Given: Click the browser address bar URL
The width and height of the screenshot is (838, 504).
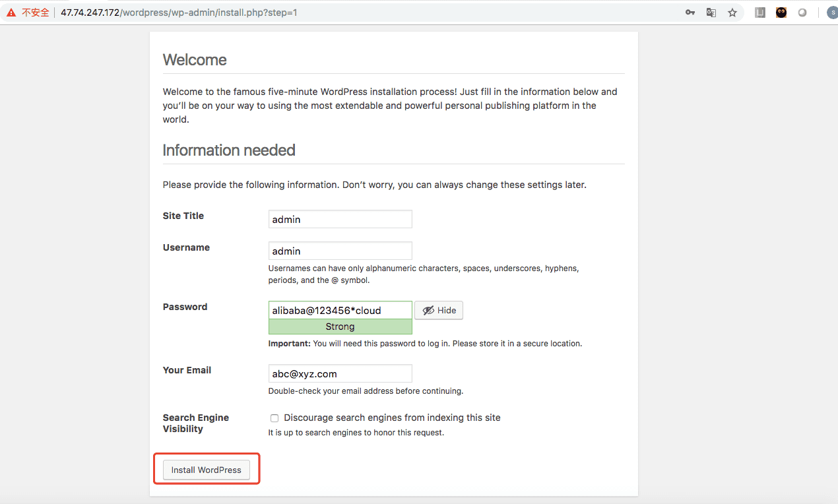Looking at the screenshot, I should point(179,13).
